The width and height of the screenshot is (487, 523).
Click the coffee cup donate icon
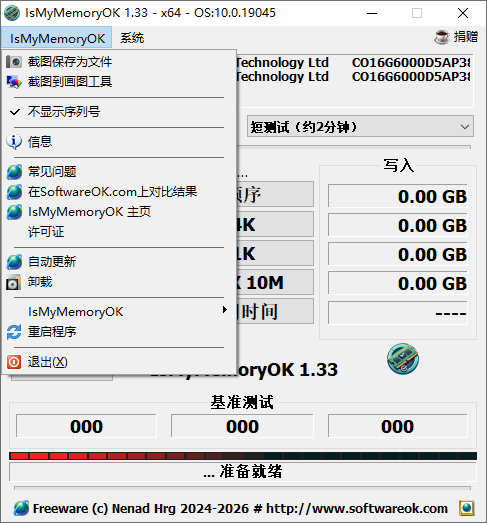[x=442, y=37]
